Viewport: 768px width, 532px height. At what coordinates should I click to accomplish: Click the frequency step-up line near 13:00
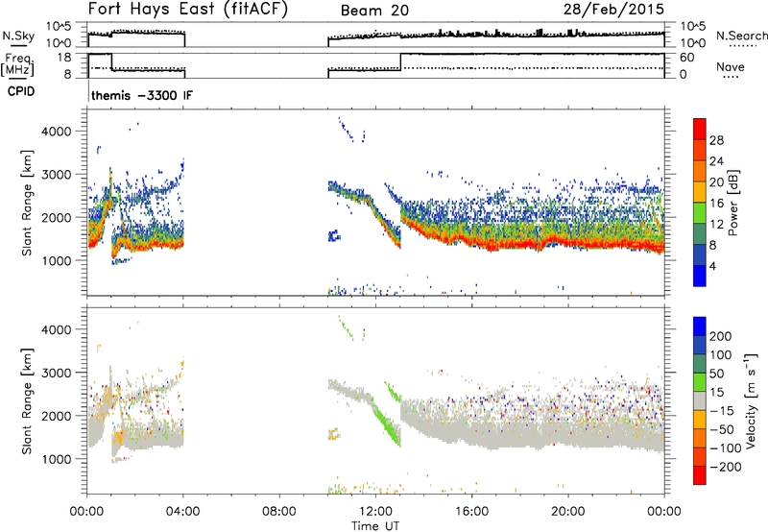(x=400, y=61)
